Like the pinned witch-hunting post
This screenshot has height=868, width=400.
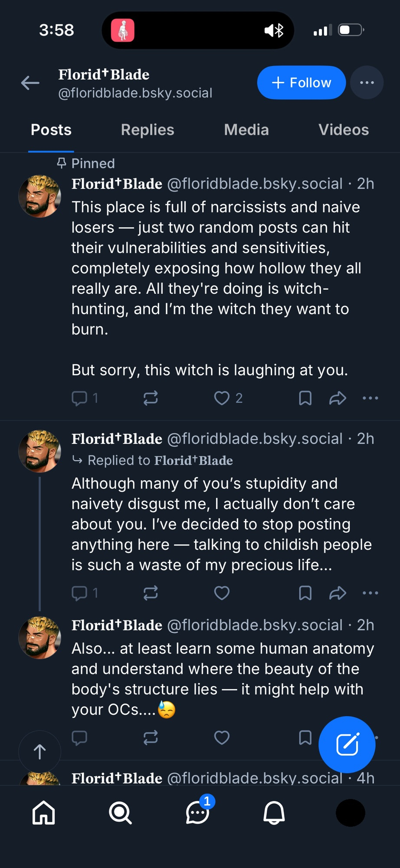pos(222,398)
